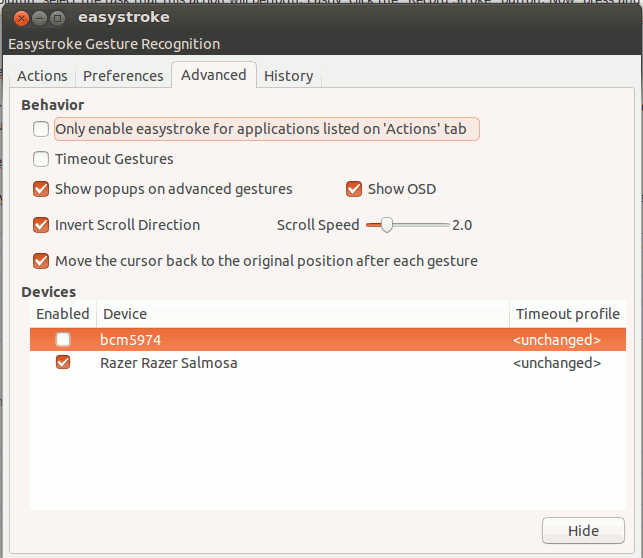This screenshot has width=643, height=558.
Task: Minimize the easystroke window
Action: click(x=39, y=18)
